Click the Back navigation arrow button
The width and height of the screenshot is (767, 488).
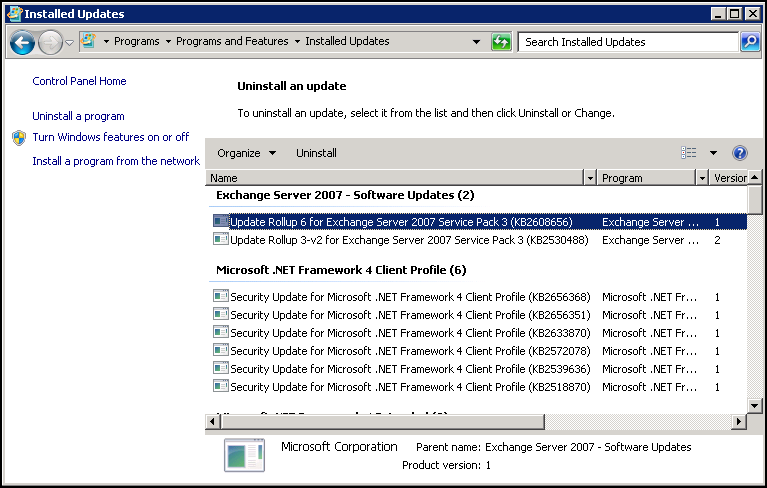coord(22,42)
